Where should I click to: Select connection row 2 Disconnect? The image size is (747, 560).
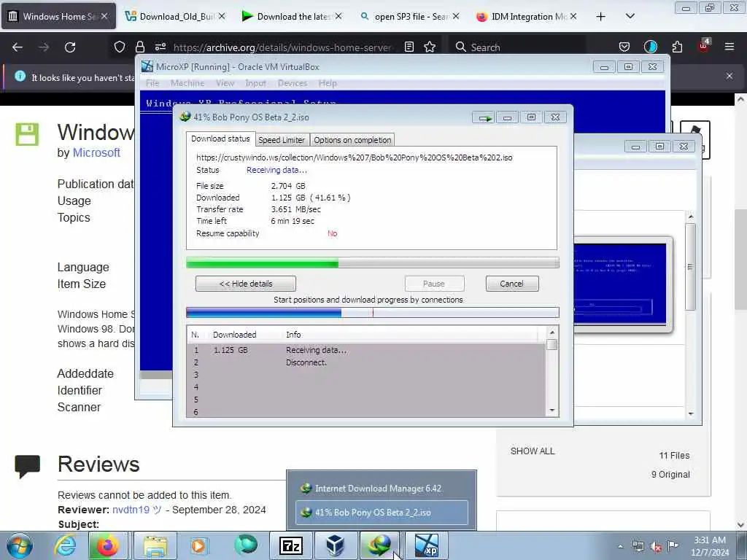point(366,362)
